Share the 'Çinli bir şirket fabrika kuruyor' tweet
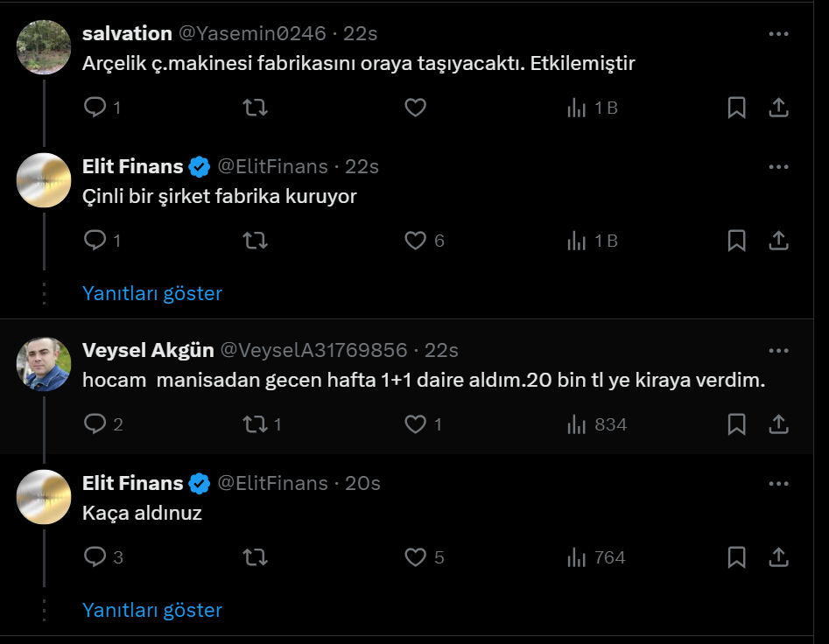The width and height of the screenshot is (829, 644). coord(778,241)
